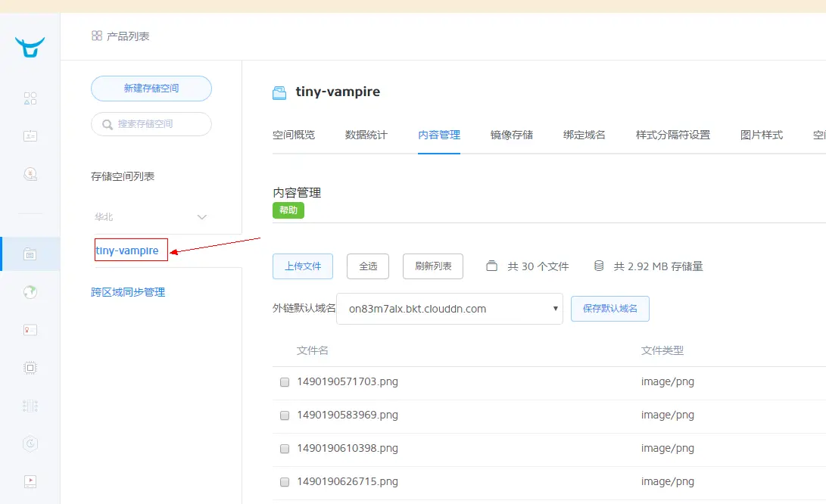Click file name 1490190610398.png
Screen dimensions: 826x504
[348, 448]
